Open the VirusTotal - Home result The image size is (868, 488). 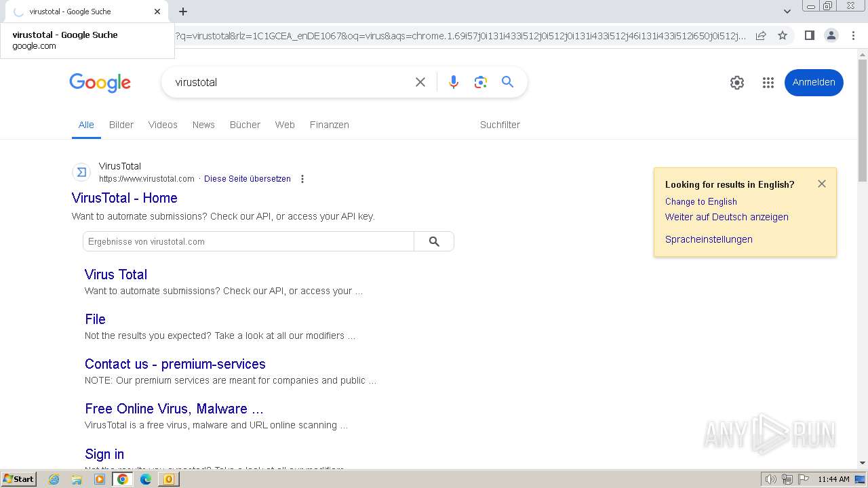coord(125,198)
